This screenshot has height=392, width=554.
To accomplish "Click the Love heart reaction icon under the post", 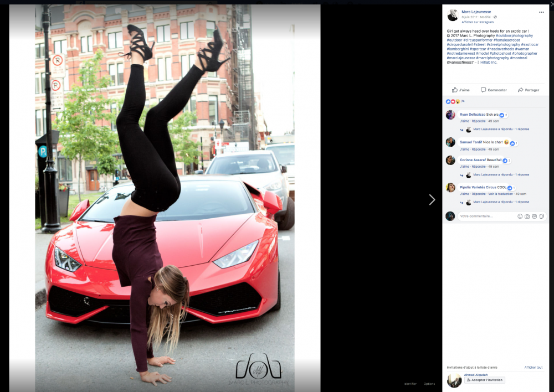I will (452, 101).
